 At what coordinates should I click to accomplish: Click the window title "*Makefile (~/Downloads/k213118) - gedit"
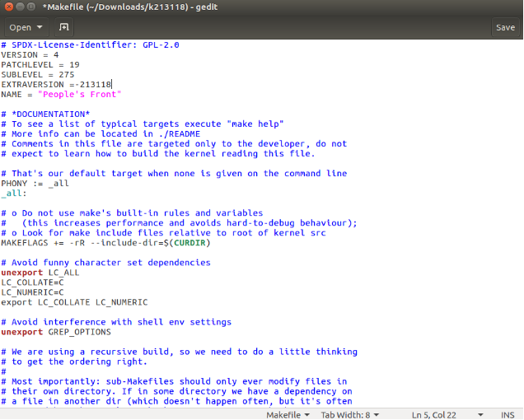click(x=130, y=7)
